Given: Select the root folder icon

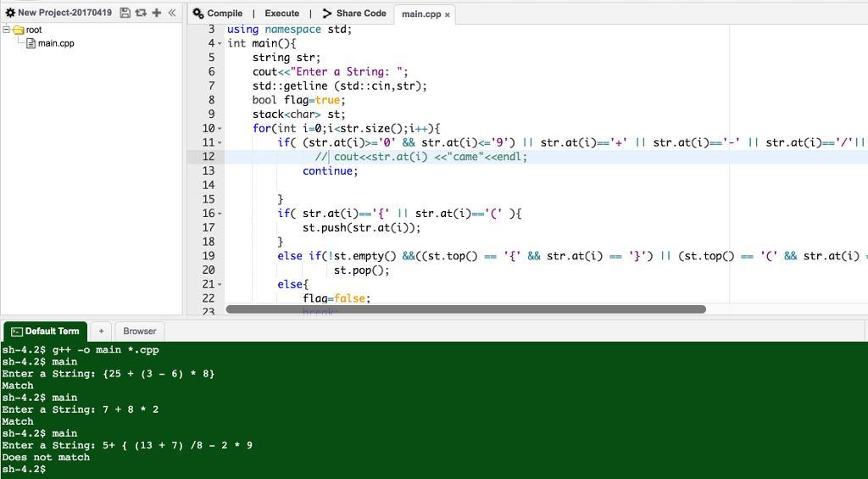Looking at the screenshot, I should pos(19,30).
